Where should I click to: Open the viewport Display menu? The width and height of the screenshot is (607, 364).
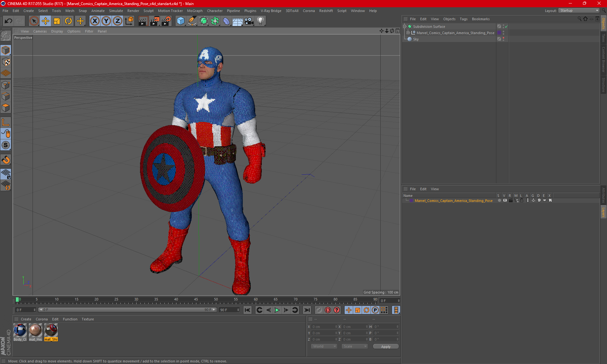57,31
